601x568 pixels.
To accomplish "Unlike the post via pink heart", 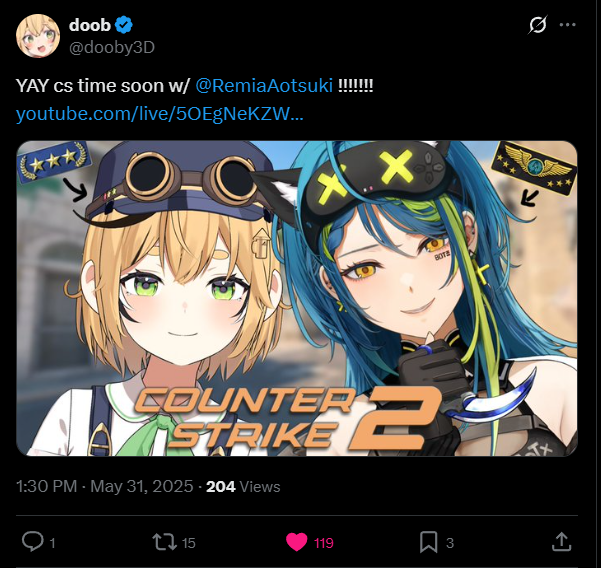I will pos(297,542).
